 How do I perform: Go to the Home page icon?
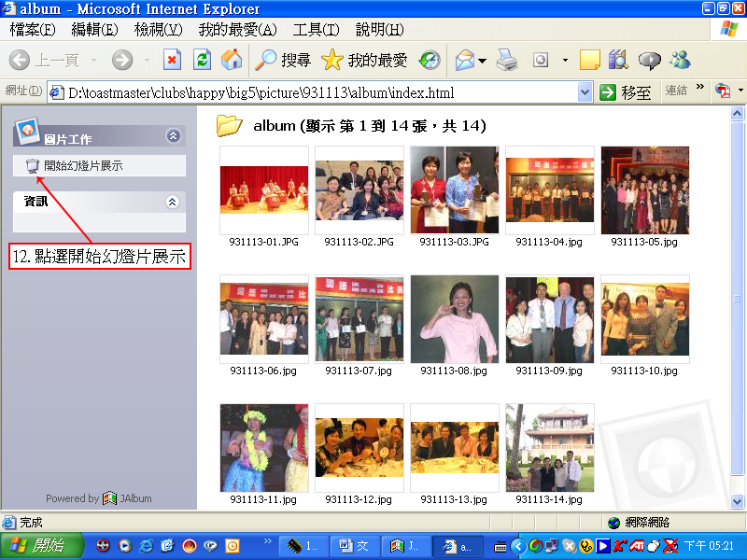point(231,61)
